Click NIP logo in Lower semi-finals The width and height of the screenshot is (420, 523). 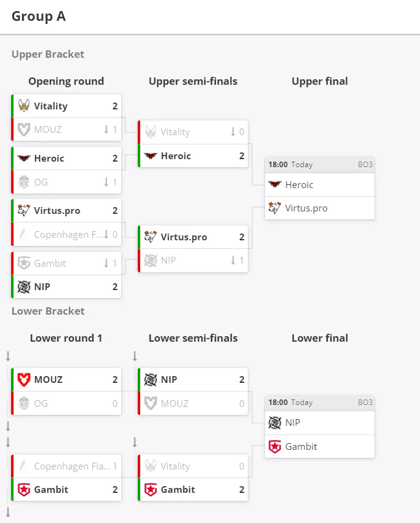pos(151,380)
